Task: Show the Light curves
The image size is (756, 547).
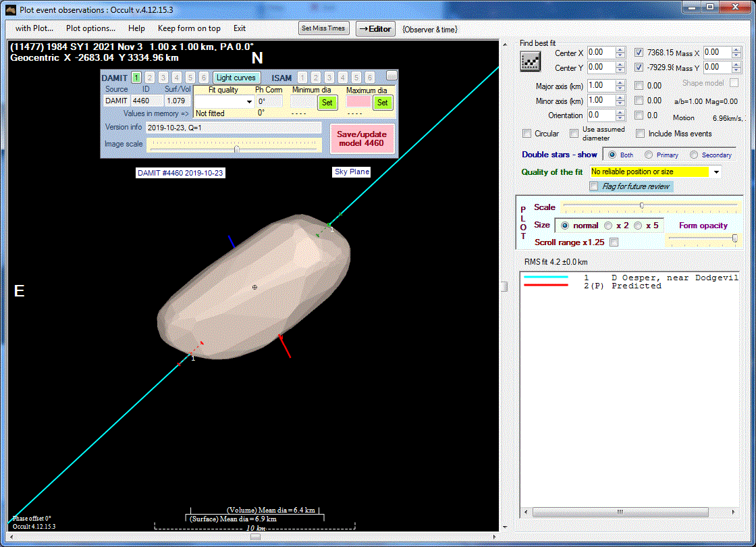Action: (236, 78)
